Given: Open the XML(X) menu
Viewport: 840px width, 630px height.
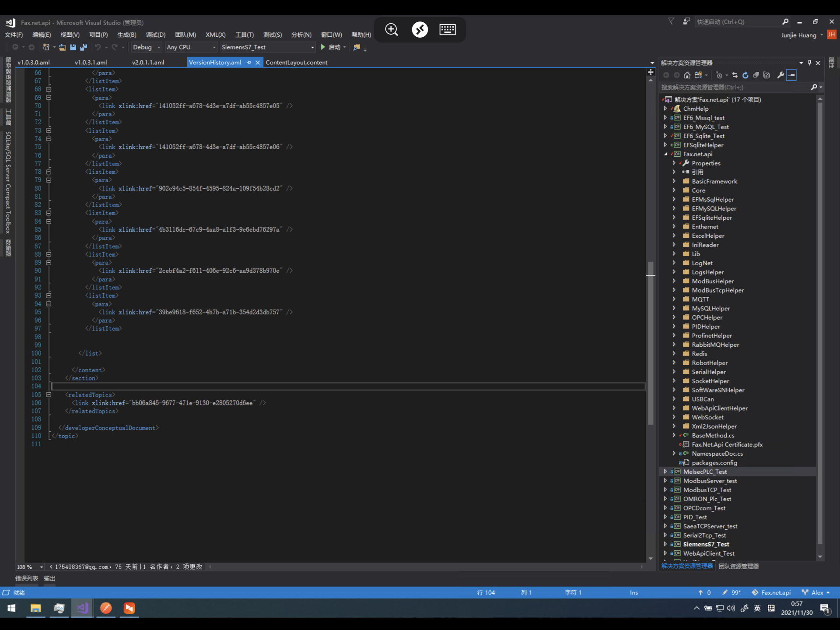Looking at the screenshot, I should 215,35.
